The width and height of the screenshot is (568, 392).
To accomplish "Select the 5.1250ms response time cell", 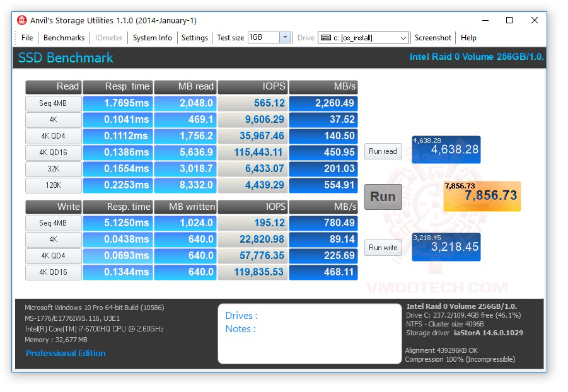I will [118, 223].
